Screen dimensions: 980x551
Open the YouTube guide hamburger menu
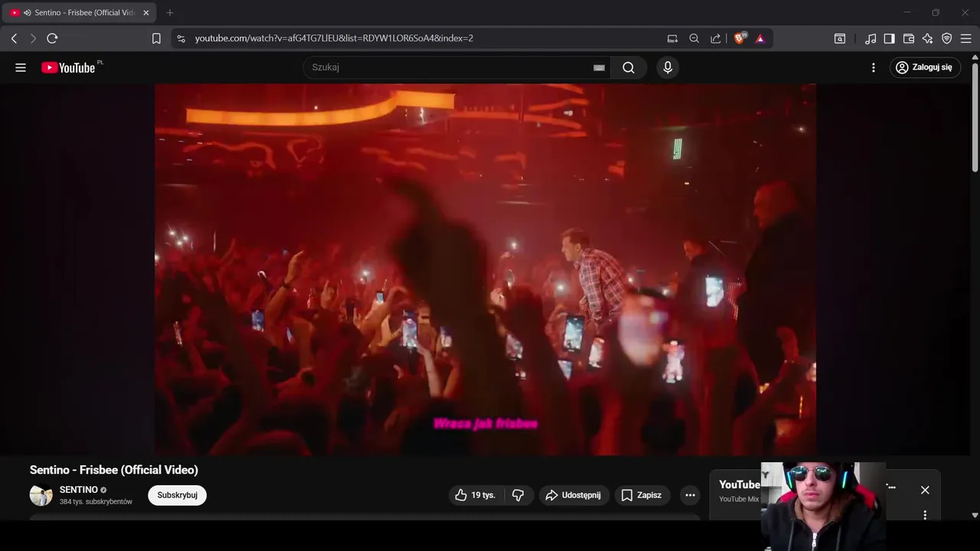tap(21, 67)
